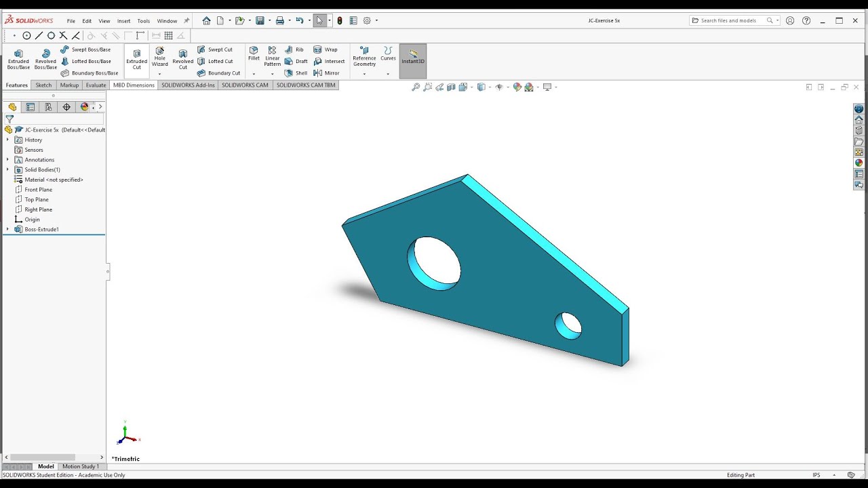Expand the Boss-Extrude1 feature
The width and height of the screenshot is (868, 488).
pyautogui.click(x=7, y=229)
